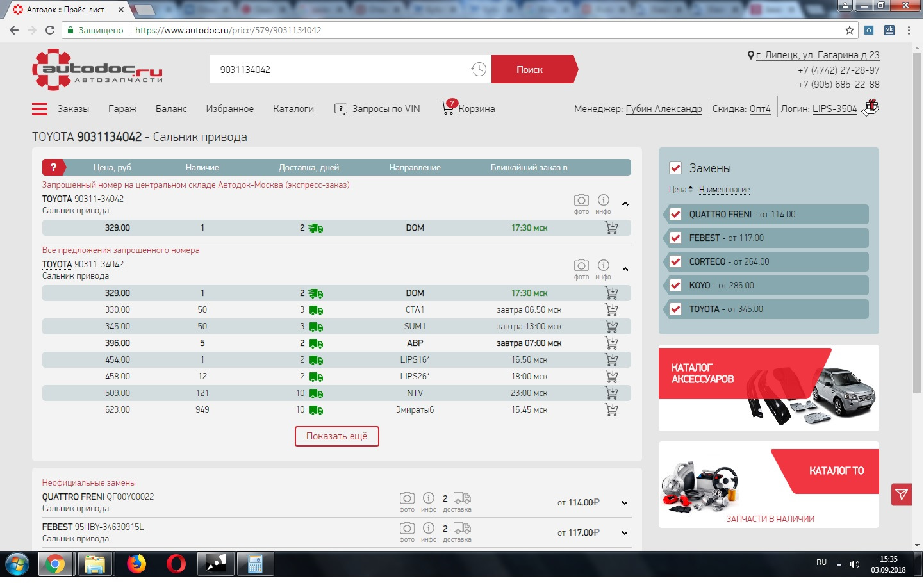
Task: Open Каталог ТО banner
Action: 769,486
